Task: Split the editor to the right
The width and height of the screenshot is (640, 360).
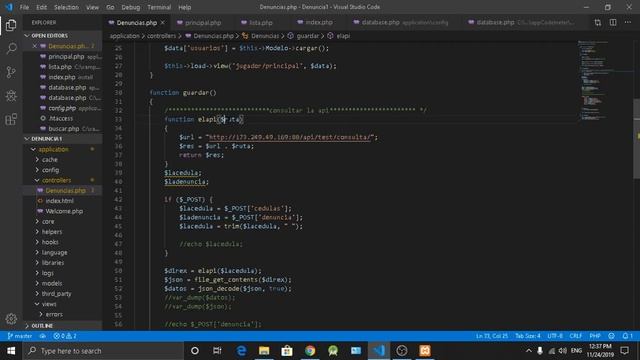Action: (x=613, y=22)
